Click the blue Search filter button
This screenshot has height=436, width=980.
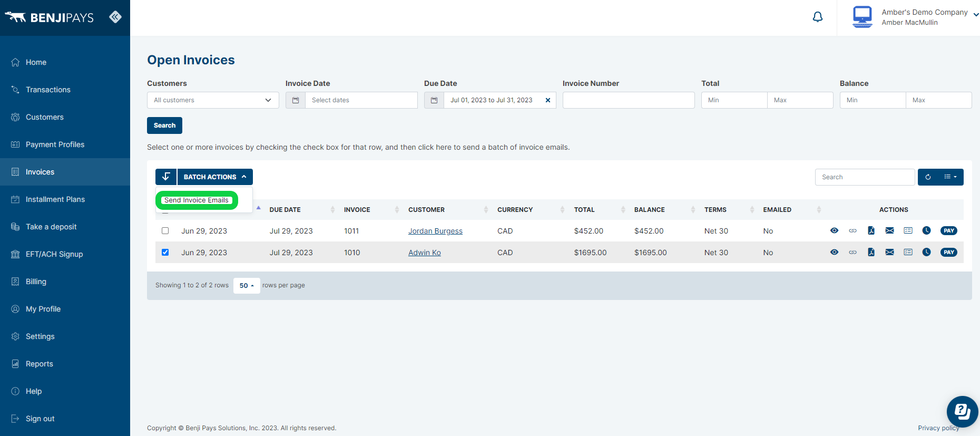(164, 125)
